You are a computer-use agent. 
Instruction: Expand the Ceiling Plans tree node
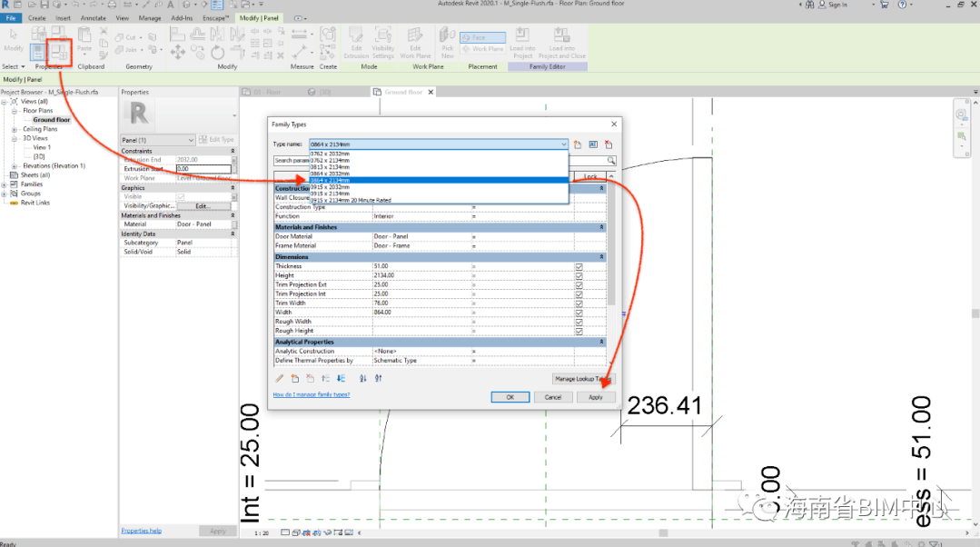click(15, 129)
